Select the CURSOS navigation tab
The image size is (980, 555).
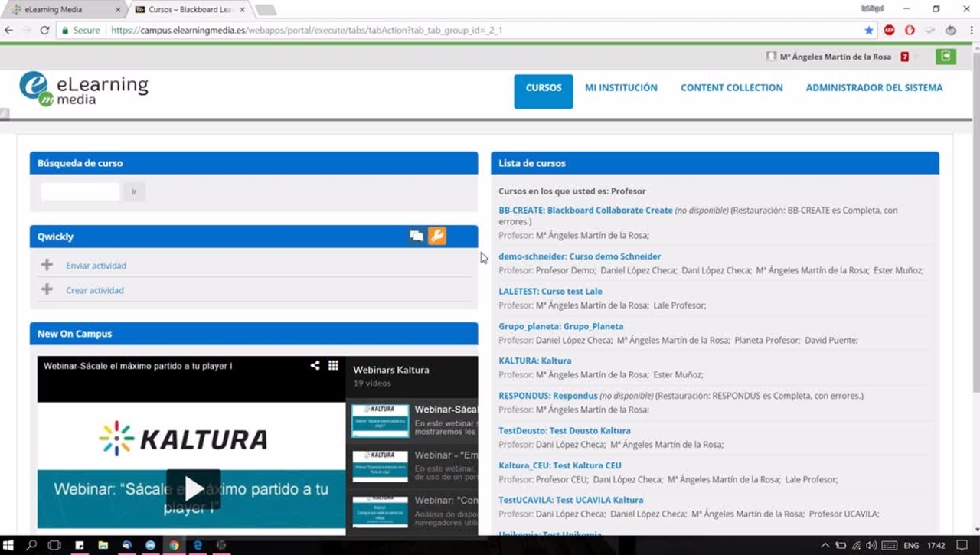click(544, 91)
